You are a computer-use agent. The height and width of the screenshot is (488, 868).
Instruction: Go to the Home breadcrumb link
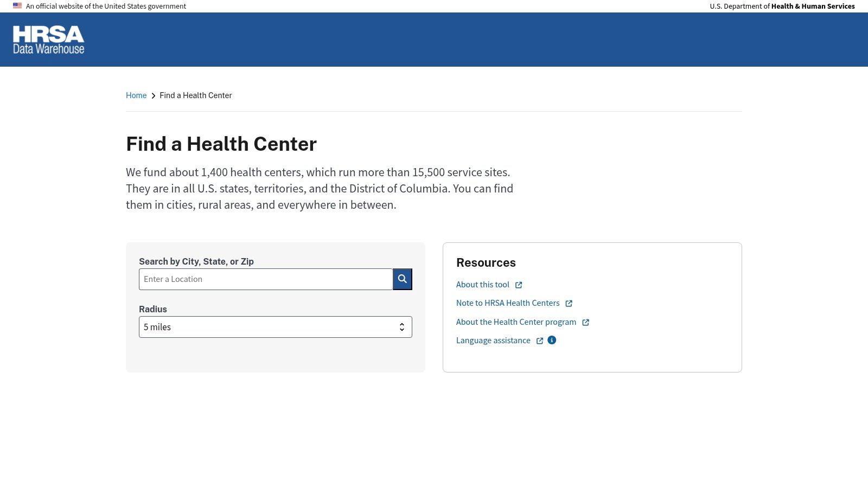pos(136,95)
